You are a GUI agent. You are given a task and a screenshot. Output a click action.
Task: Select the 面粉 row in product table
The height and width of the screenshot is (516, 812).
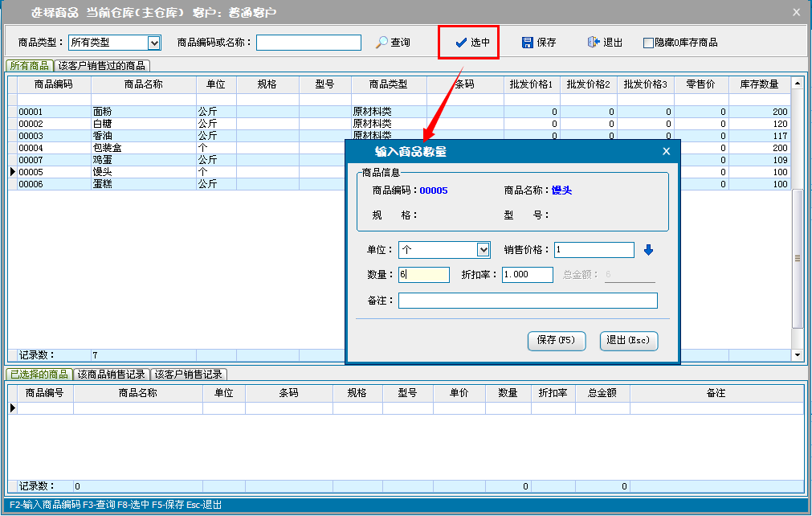(101, 112)
